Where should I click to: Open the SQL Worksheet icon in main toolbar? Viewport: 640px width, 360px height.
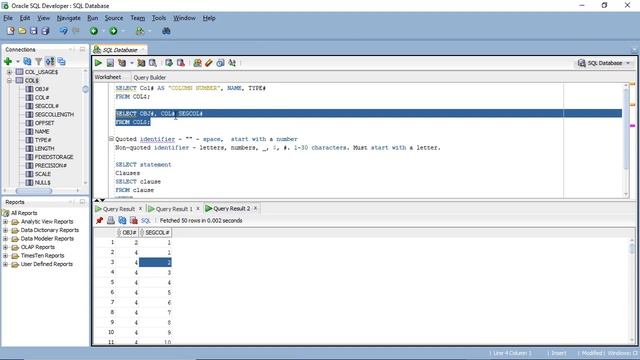pos(140,31)
